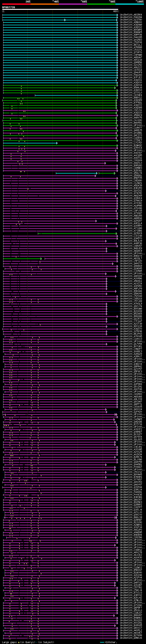This screenshot has width=146, height=644.
Task: Select hit UniRef100_A6Q349
Action: (131, 196)
